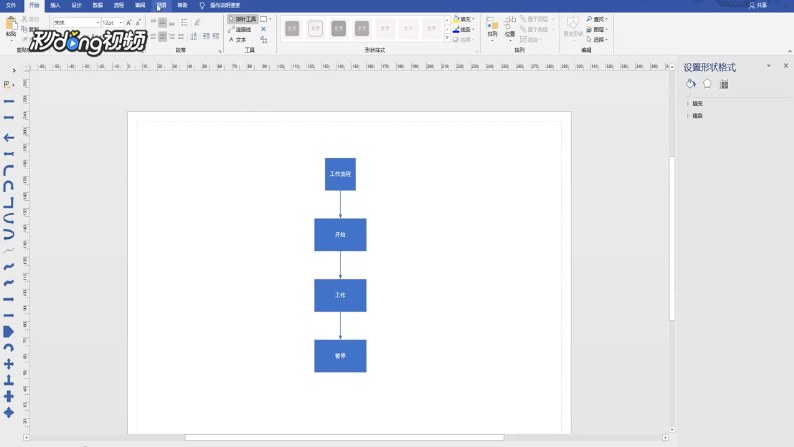Viewport: 794px width, 447px height.
Task: Open paragraph dialog launcher in 段落 group
Action: click(x=219, y=51)
